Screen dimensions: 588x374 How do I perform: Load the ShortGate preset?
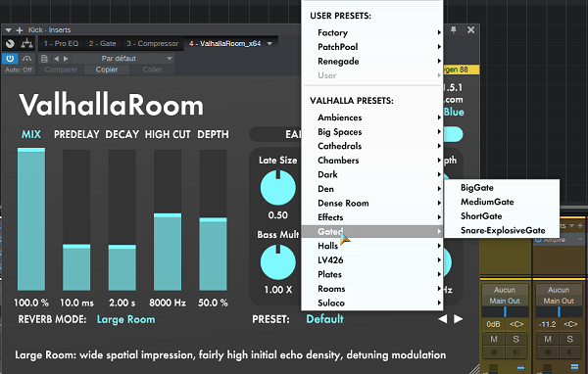click(x=502, y=216)
